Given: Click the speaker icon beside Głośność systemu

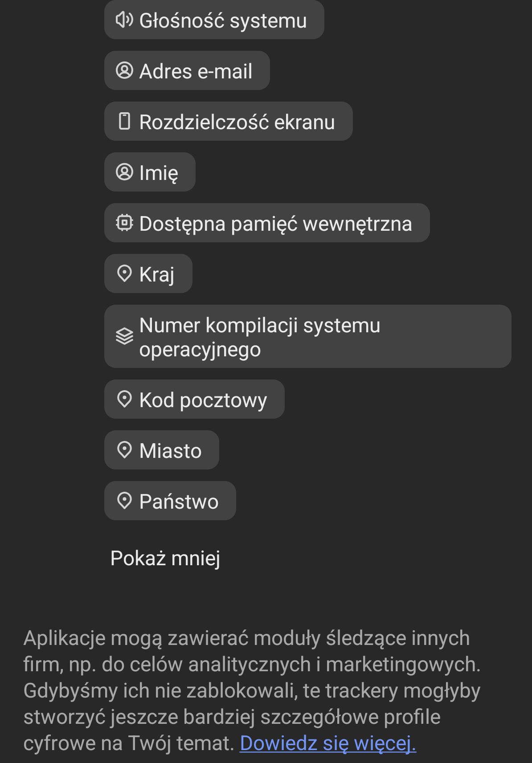Looking at the screenshot, I should point(124,20).
